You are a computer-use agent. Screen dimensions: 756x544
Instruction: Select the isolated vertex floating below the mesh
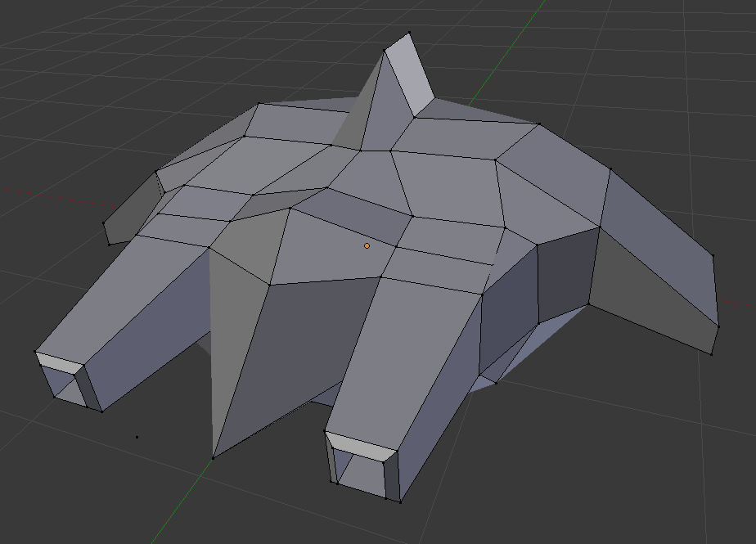point(137,437)
